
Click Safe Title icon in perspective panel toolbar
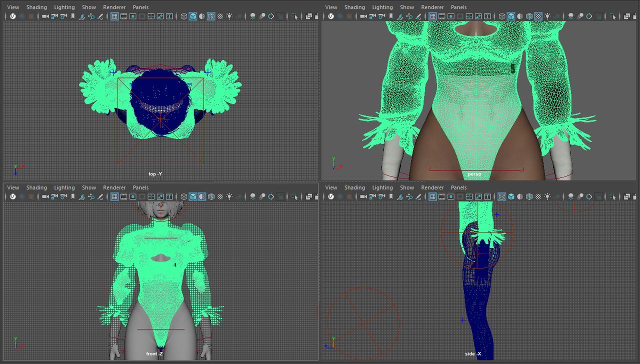[x=487, y=16]
